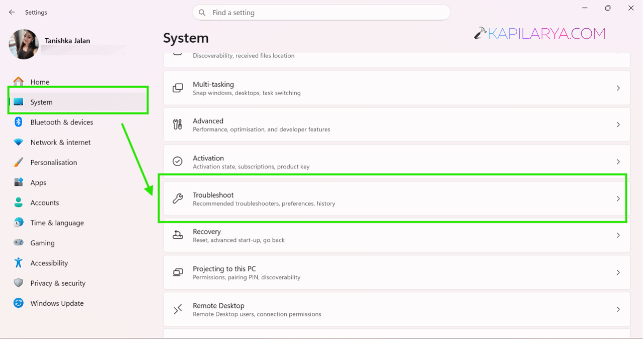Click the Bluetooth icon in sidebar
Image resolution: width=644 pixels, height=339 pixels.
[19, 122]
